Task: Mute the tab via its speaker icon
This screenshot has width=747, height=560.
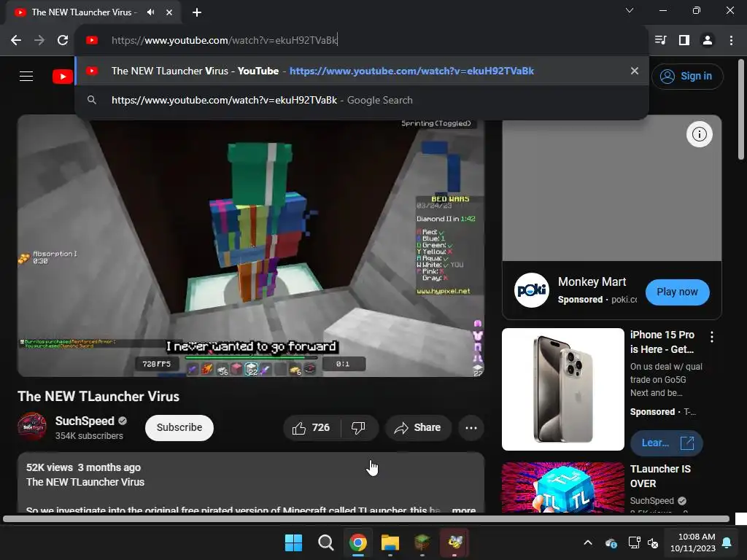Action: click(150, 12)
